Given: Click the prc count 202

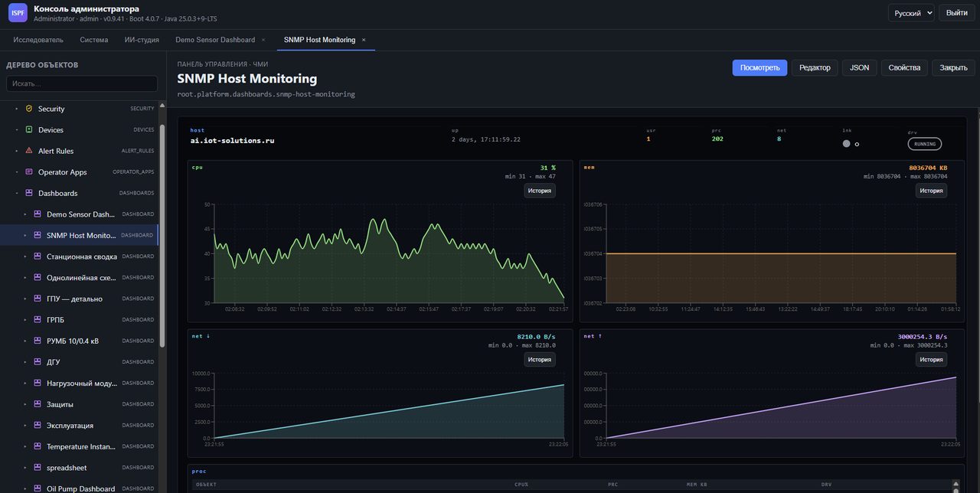Looking at the screenshot, I should [x=717, y=139].
